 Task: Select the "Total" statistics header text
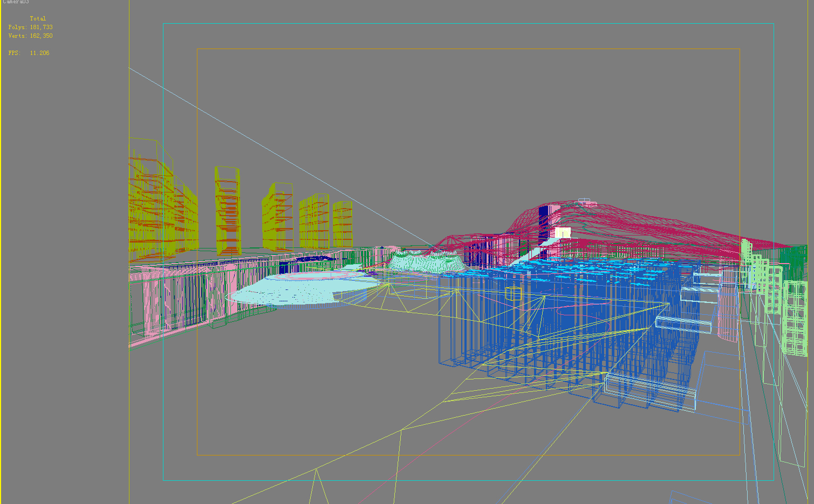(38, 18)
